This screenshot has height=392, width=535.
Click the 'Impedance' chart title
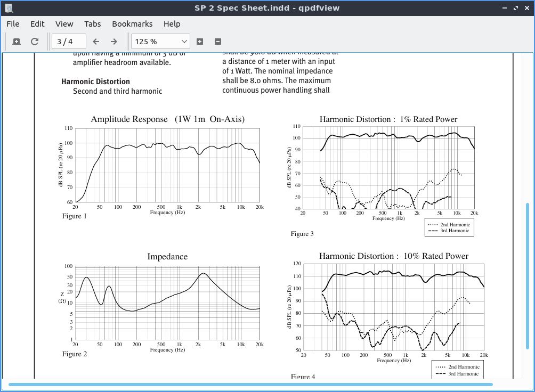[167, 257]
